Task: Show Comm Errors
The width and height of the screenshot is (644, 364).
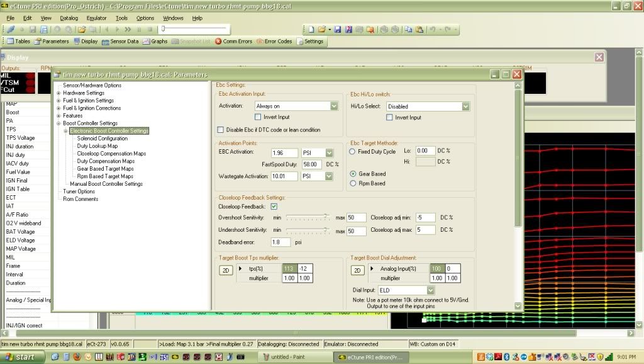Action: click(233, 41)
